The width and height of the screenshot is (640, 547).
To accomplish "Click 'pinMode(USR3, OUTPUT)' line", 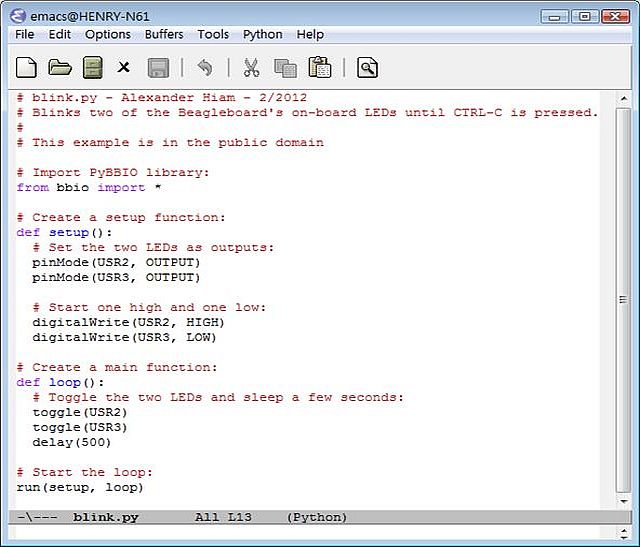I will (116, 277).
